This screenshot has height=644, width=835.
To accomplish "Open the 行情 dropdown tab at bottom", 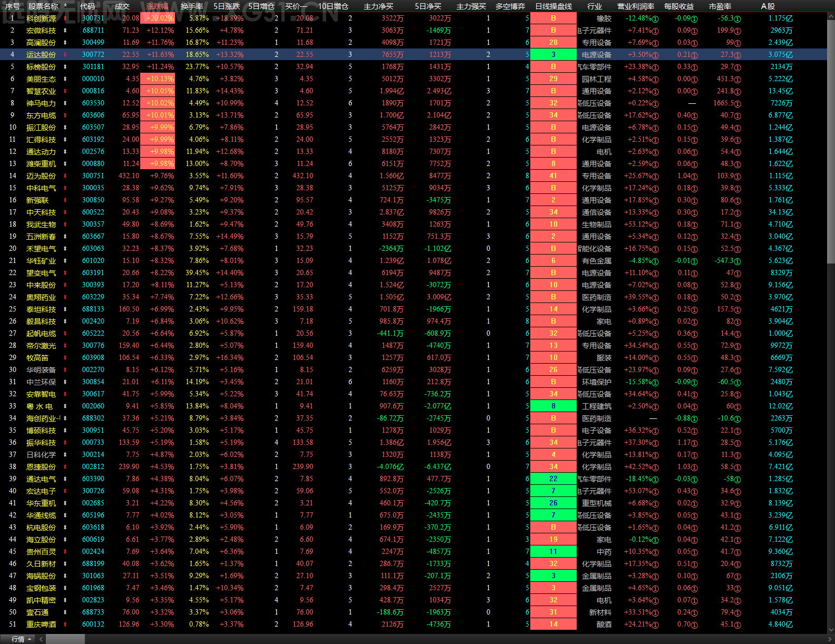I will tap(21, 639).
